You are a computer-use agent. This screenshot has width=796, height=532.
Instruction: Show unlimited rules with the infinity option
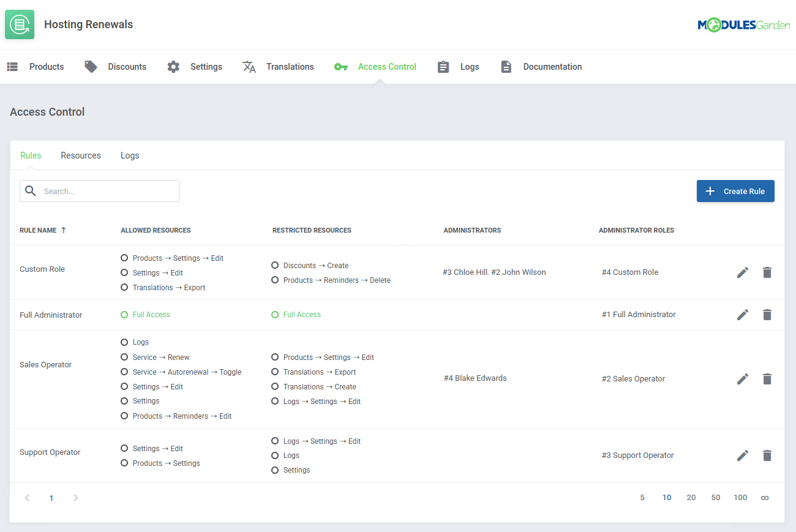(x=765, y=498)
